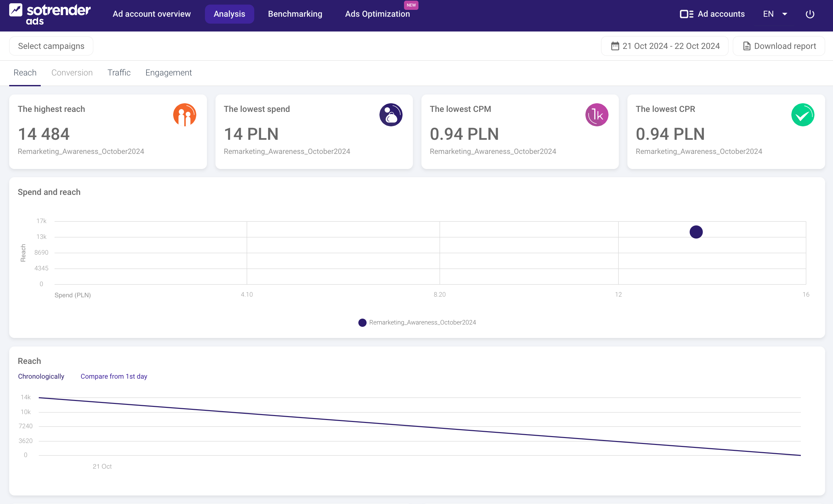This screenshot has width=833, height=504.
Task: Click the calendar icon in date range
Action: point(615,46)
